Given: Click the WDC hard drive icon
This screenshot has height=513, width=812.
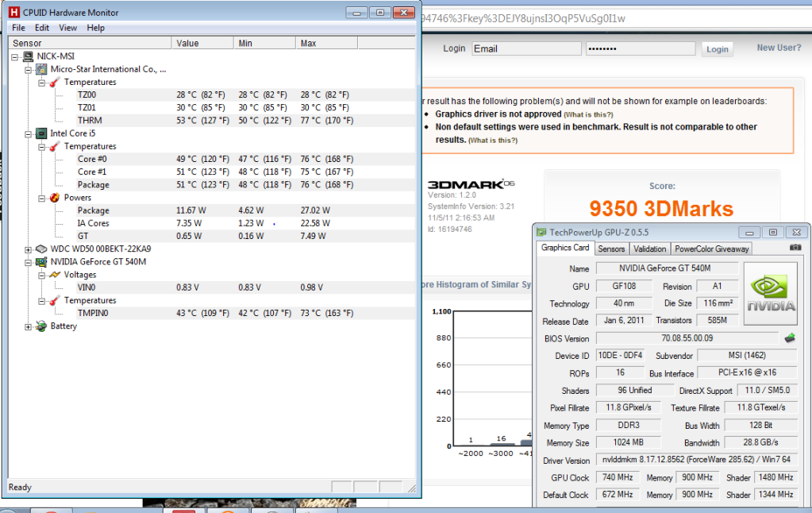Looking at the screenshot, I should [x=41, y=249].
